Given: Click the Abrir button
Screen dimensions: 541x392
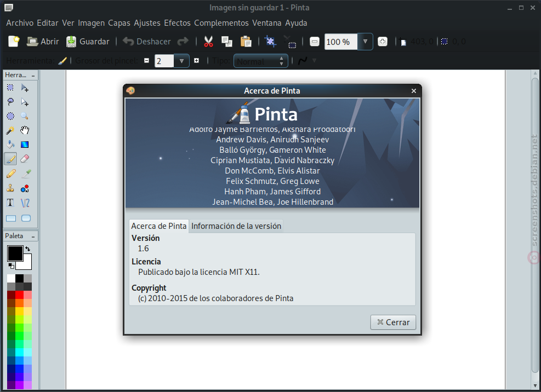Looking at the screenshot, I should click(x=43, y=42).
